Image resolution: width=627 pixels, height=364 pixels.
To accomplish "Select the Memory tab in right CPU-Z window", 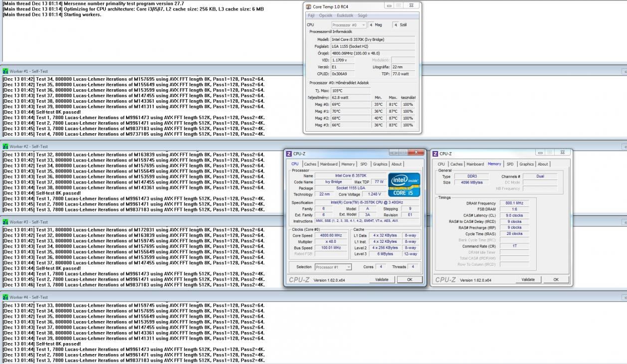I will [494, 164].
